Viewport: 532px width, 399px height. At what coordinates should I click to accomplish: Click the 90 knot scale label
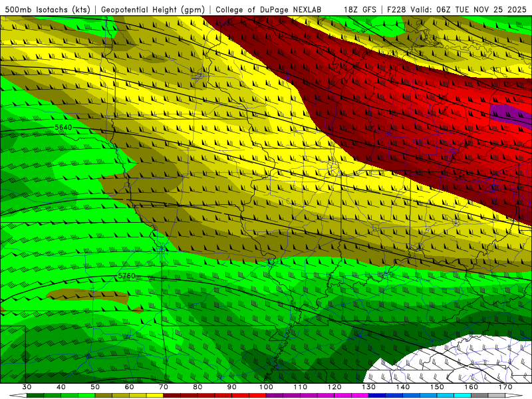tap(231, 387)
